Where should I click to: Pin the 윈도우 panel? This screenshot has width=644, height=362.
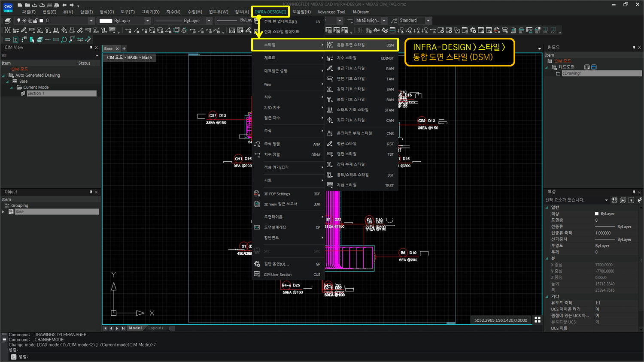click(x=634, y=48)
